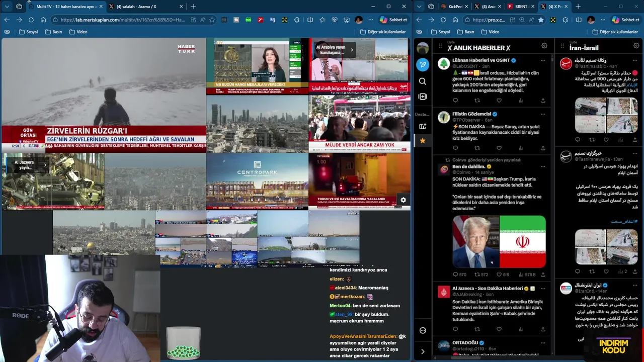Image resolution: width=644 pixels, height=362 pixels.
Task: Open new deck icon in X Pro sidebar
Action: point(423,126)
